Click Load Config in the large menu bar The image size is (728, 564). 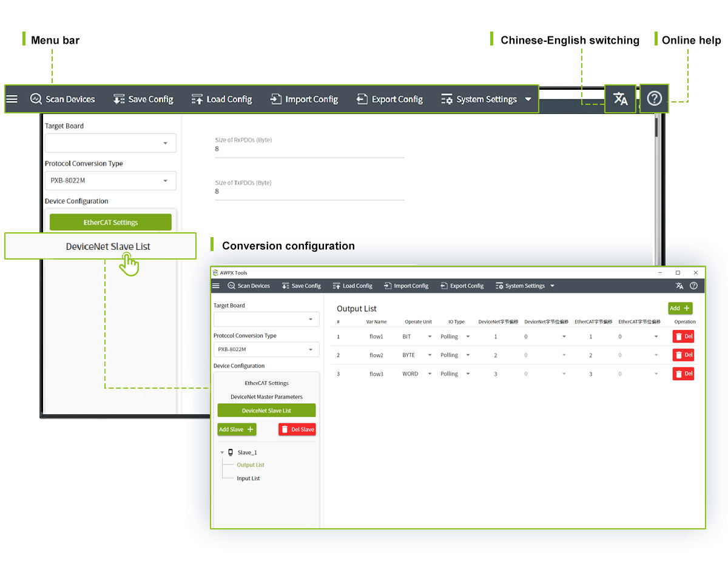[221, 99]
